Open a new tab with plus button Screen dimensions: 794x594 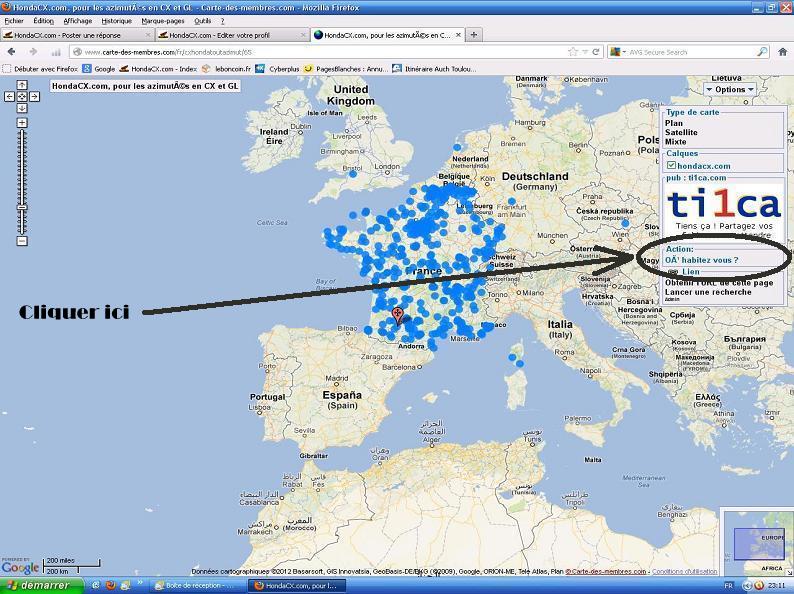pos(473,34)
